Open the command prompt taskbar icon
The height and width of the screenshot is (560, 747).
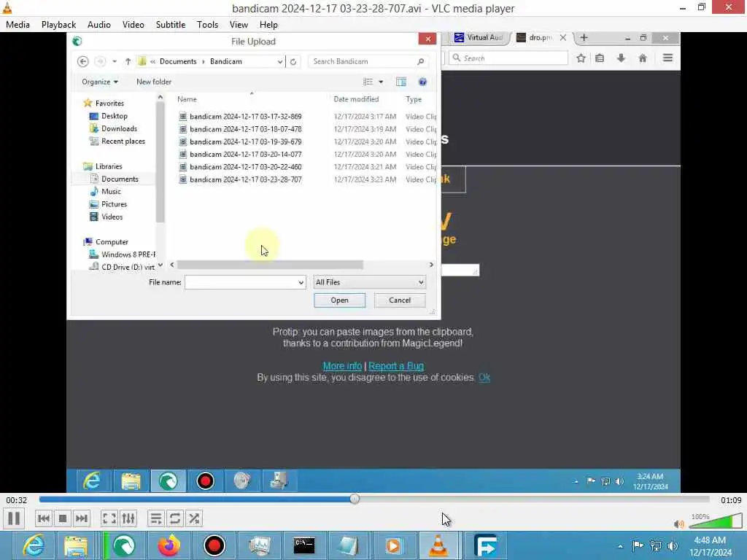[304, 545]
